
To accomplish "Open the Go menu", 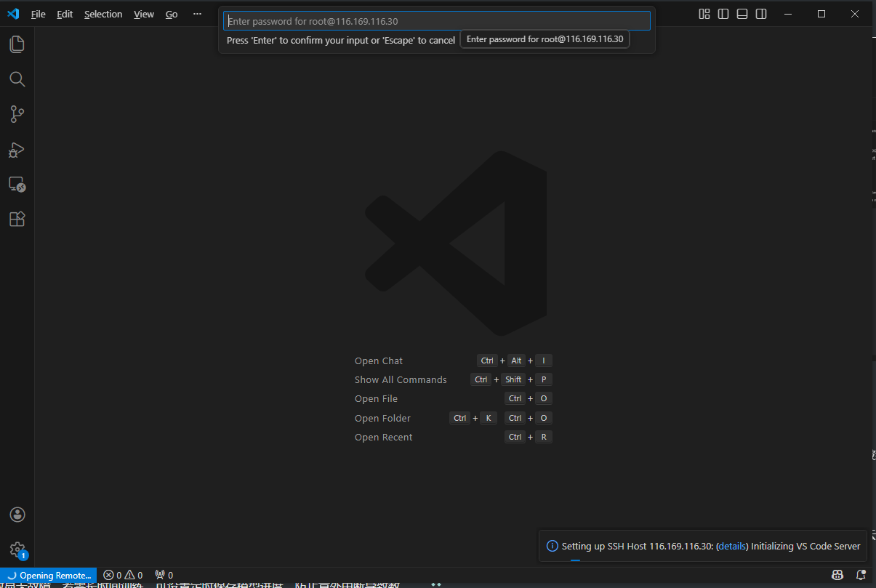I will pyautogui.click(x=172, y=14).
